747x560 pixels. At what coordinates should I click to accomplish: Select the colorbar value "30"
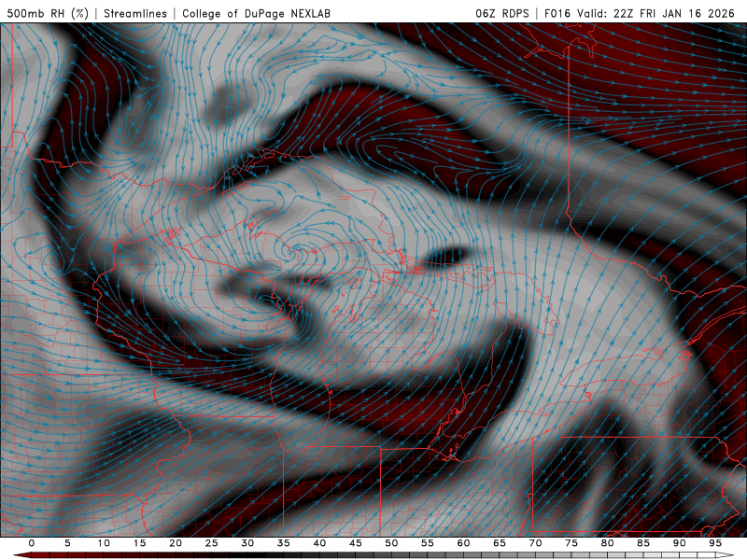(247, 543)
